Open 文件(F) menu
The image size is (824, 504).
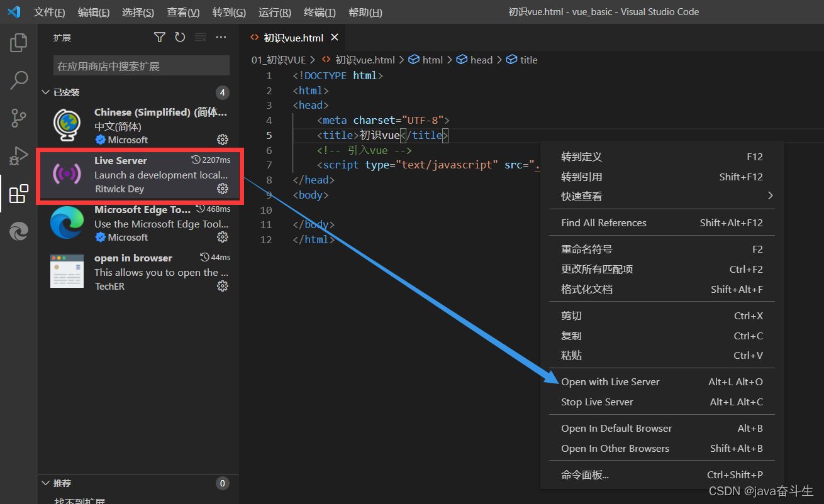(x=49, y=12)
